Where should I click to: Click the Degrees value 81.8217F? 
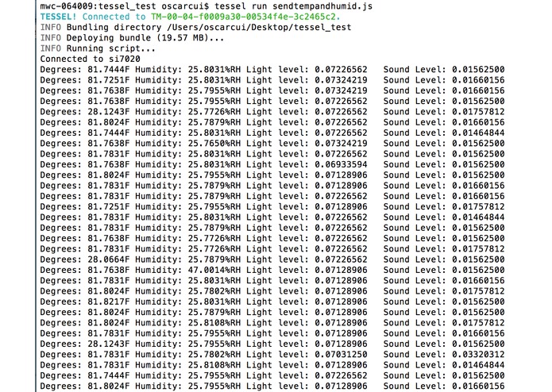click(109, 302)
